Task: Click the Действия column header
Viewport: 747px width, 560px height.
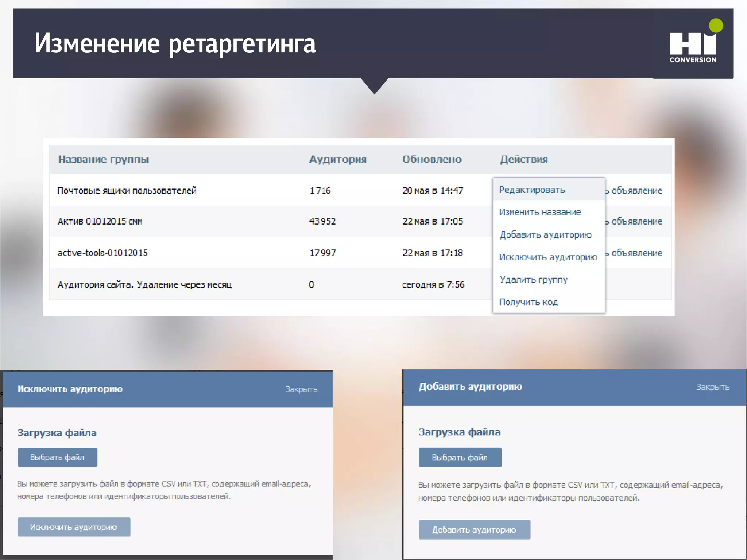Action: [x=524, y=159]
